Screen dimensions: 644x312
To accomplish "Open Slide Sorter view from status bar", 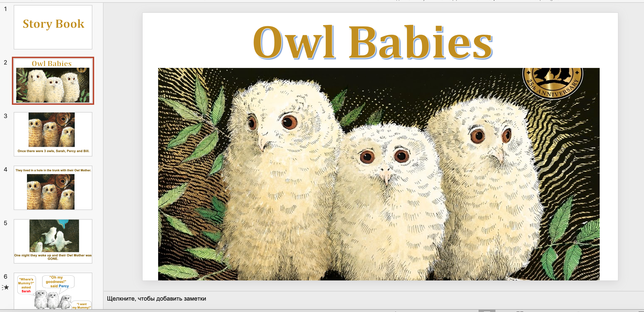I will [x=520, y=311].
